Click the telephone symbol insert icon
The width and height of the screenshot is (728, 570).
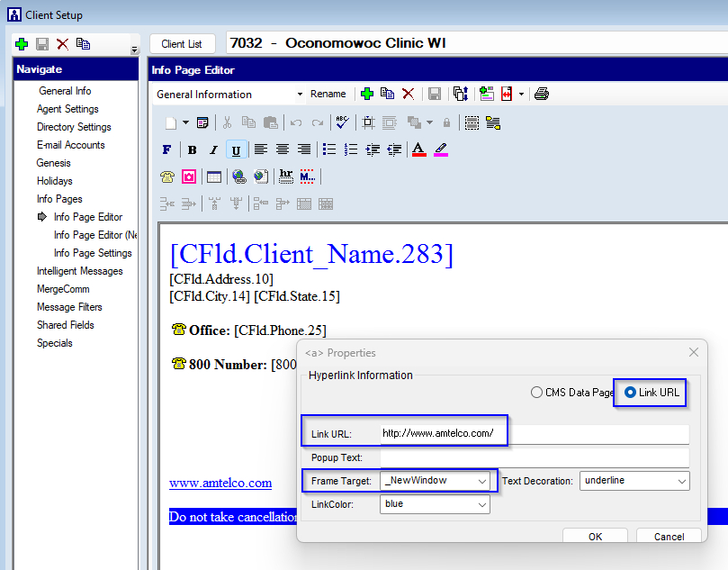(167, 176)
